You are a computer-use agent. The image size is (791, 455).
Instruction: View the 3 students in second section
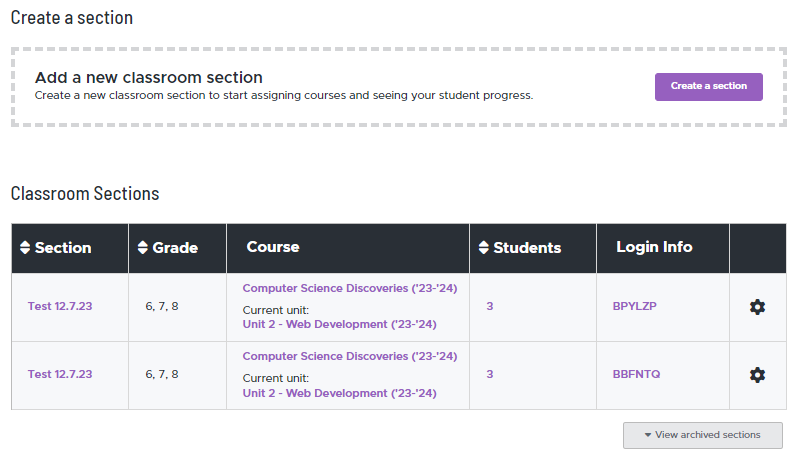490,374
